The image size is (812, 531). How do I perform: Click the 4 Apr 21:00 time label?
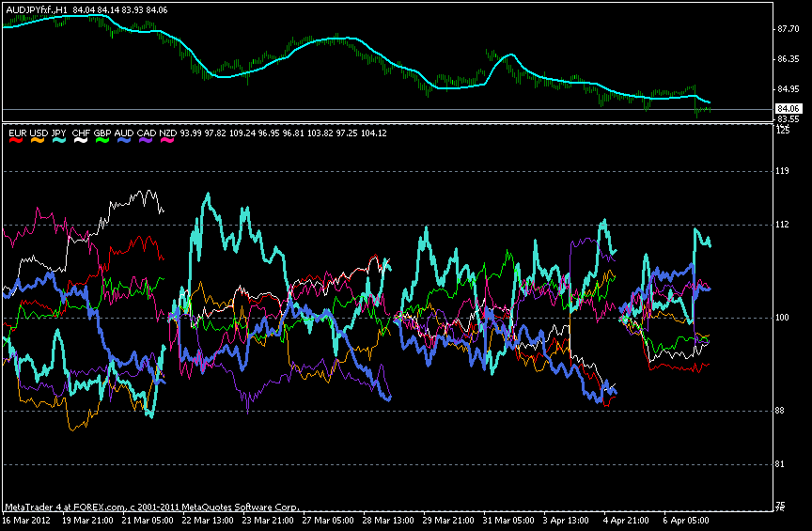tap(626, 521)
